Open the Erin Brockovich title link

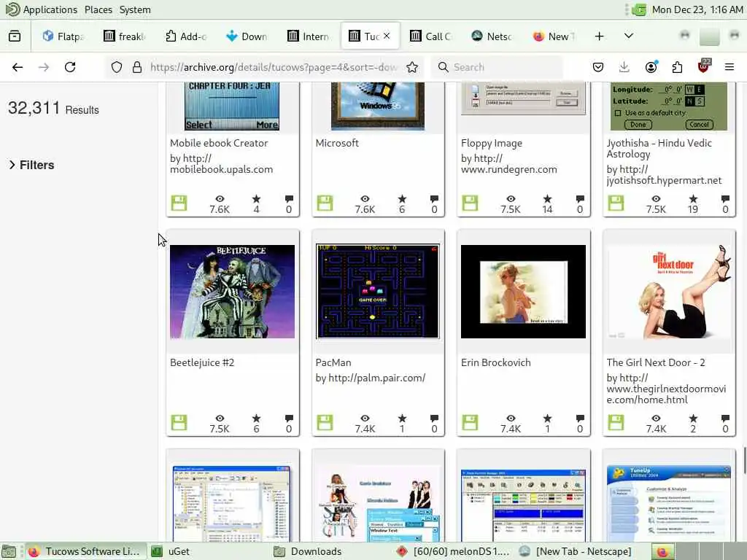tap(496, 362)
